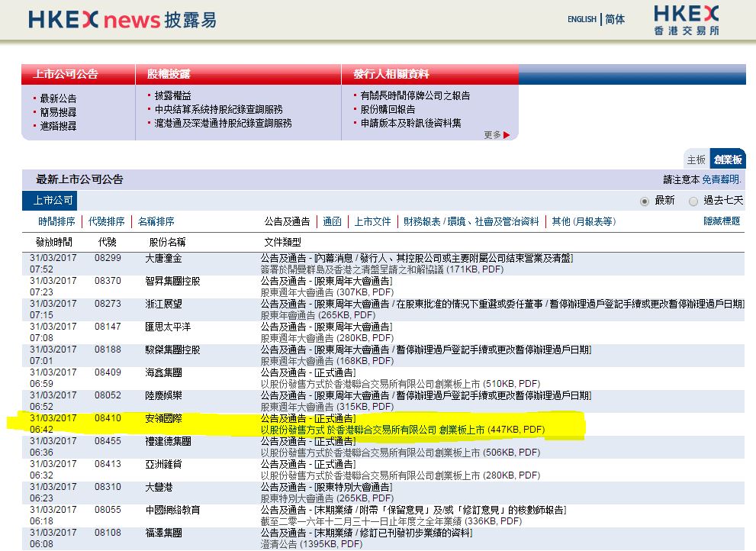This screenshot has height=551, width=756.
Task: Switch language to ENGLISH
Action: [x=582, y=19]
